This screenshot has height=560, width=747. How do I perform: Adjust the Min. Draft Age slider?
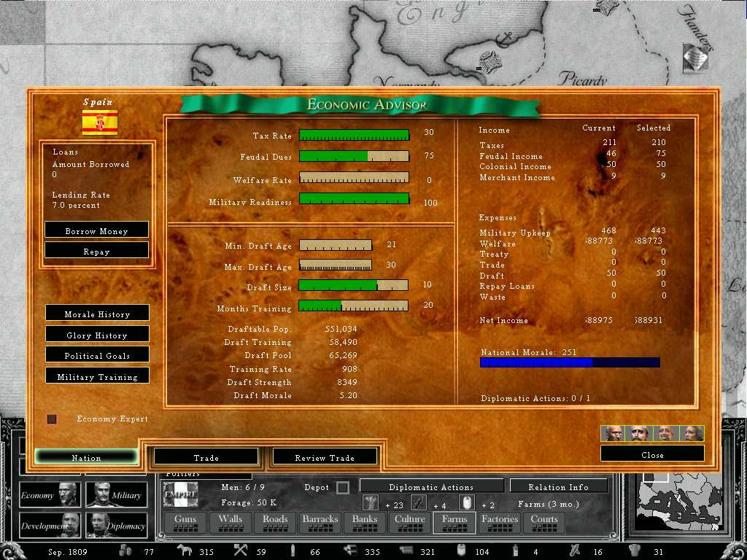(336, 245)
